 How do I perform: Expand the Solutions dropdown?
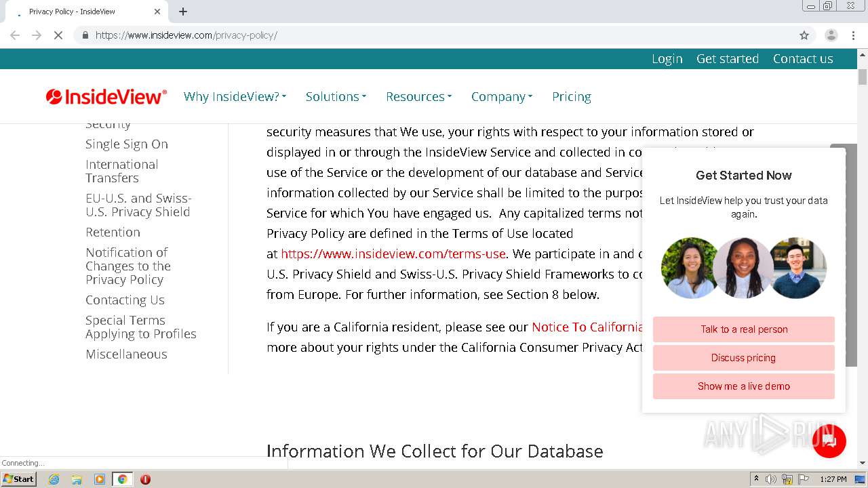[336, 97]
